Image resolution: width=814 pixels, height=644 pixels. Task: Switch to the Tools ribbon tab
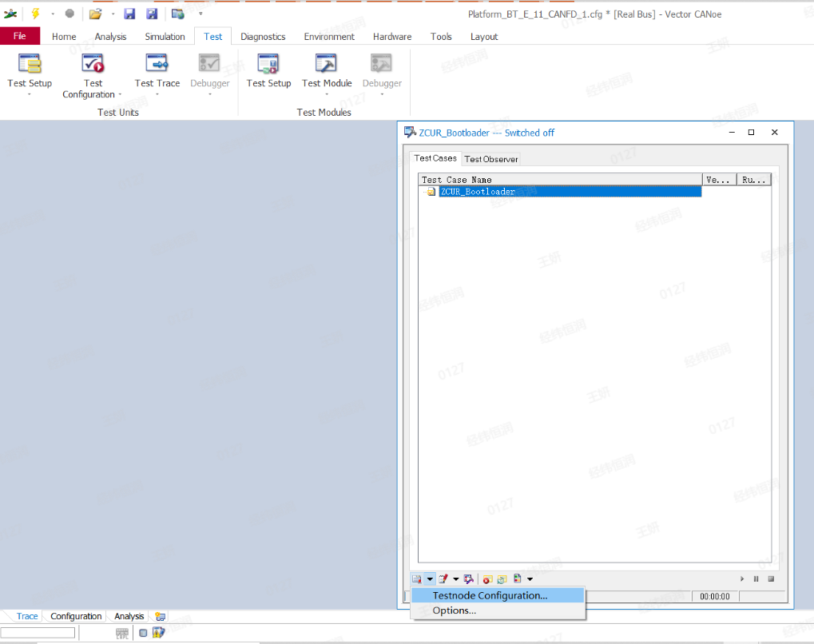tap(441, 37)
